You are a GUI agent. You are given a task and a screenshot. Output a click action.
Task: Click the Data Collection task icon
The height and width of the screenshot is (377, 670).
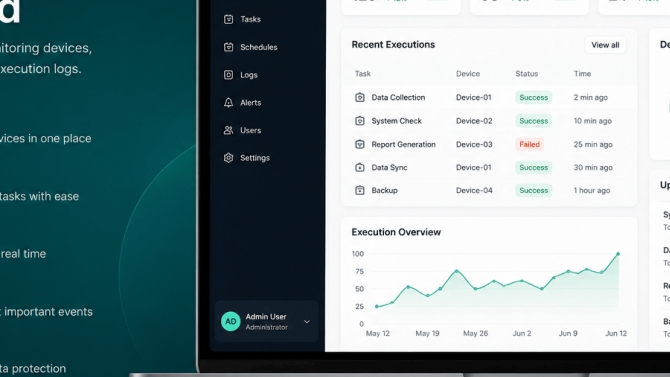(360, 97)
